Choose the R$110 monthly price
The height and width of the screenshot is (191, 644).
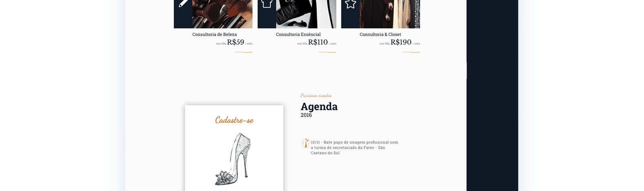[x=318, y=42]
